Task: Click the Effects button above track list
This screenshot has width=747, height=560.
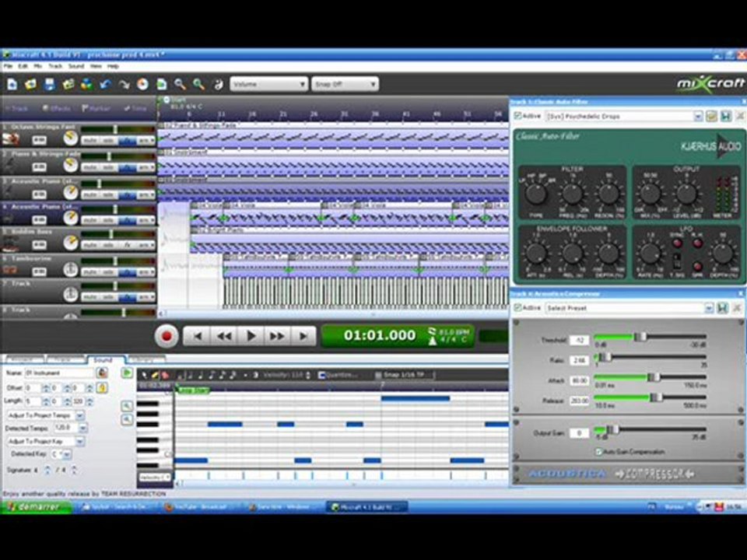Action: click(x=56, y=109)
